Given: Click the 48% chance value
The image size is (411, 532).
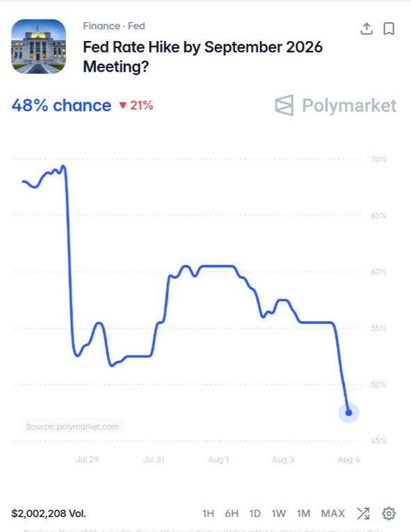Looking at the screenshot, I should [x=61, y=106].
